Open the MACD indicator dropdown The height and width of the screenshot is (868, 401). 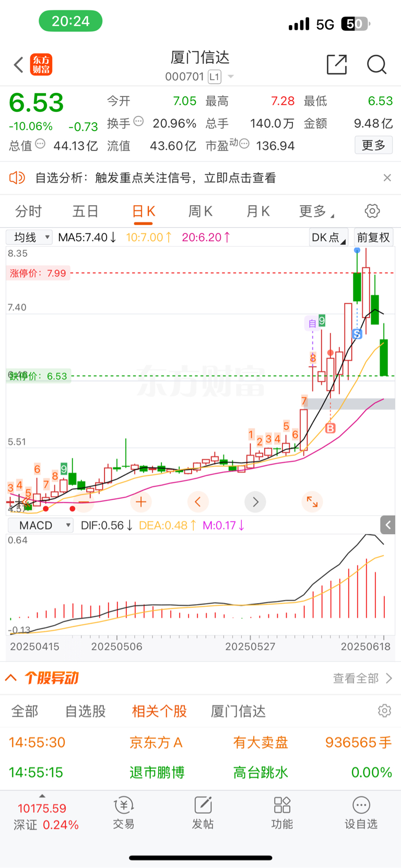(40, 525)
